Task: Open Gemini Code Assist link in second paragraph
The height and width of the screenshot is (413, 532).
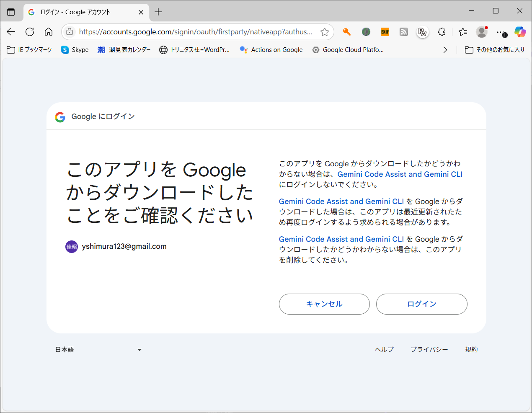Action: point(341,201)
